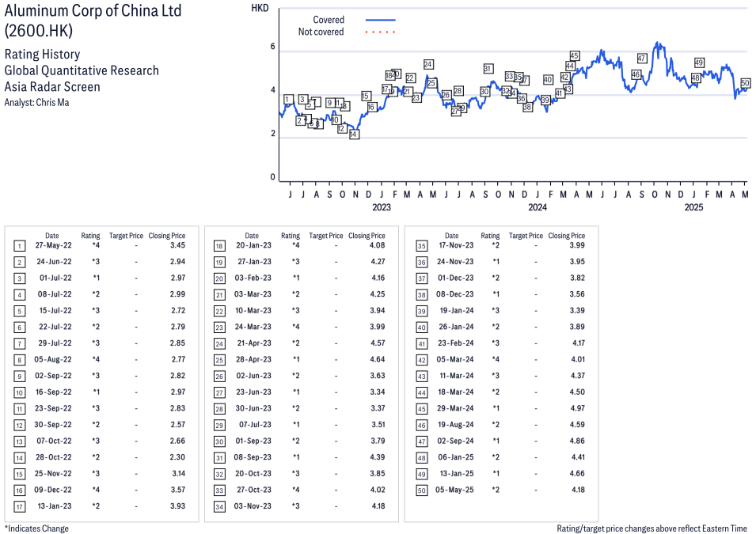Click the Target Price header in the third table

526,236
